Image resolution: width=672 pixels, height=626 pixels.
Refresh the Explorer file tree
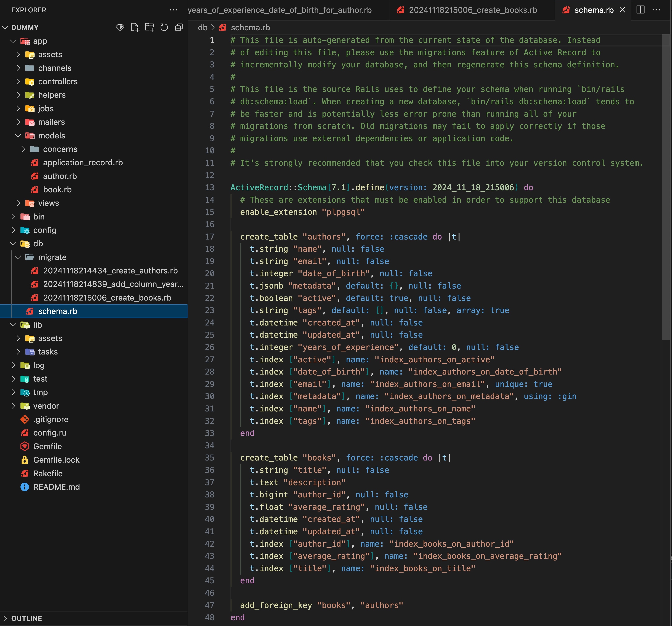[164, 27]
